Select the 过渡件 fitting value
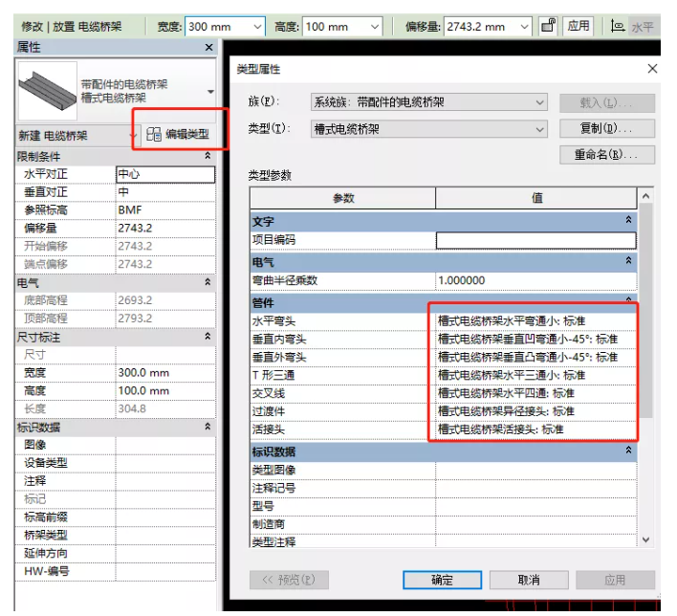The height and width of the screenshot is (616, 677). [x=535, y=411]
